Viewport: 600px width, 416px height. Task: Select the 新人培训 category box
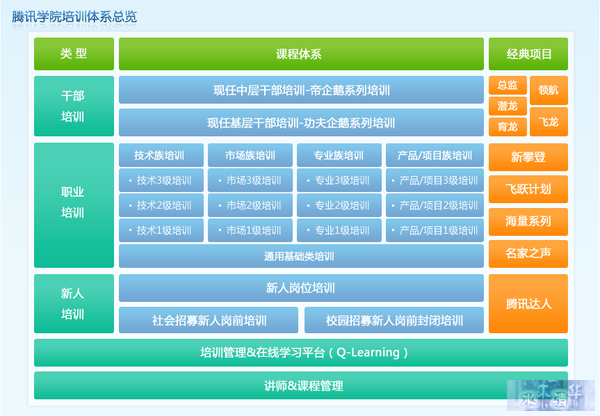pyautogui.click(x=74, y=303)
